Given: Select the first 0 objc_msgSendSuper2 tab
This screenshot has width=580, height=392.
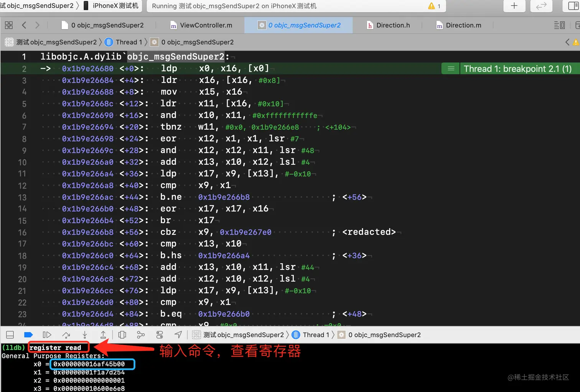Looking at the screenshot, I should pos(102,25).
